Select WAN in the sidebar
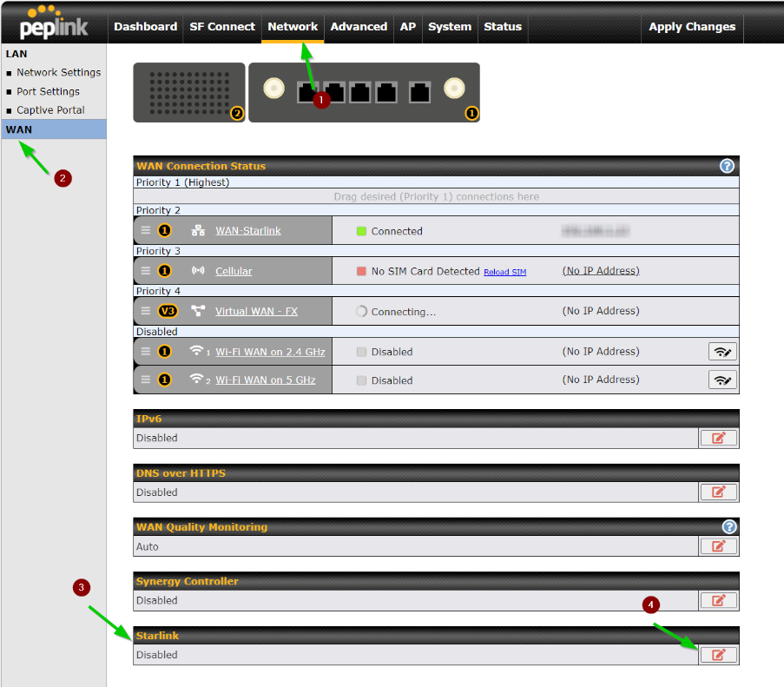Image resolution: width=784 pixels, height=687 pixels. 54,129
